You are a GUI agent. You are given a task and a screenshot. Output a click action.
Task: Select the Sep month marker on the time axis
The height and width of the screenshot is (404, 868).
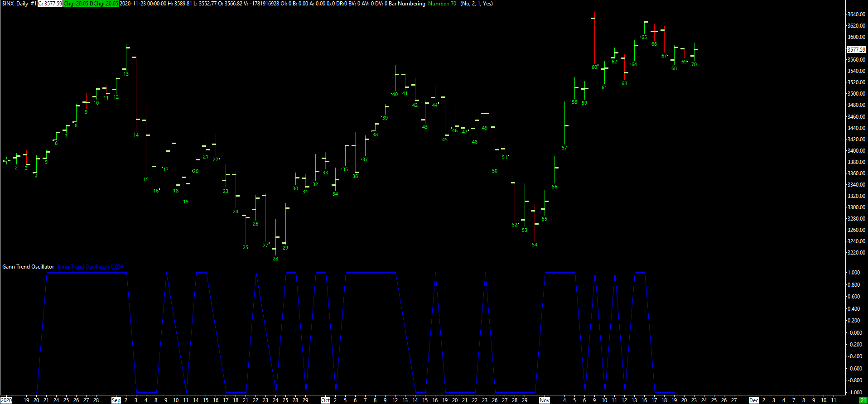[x=116, y=400]
